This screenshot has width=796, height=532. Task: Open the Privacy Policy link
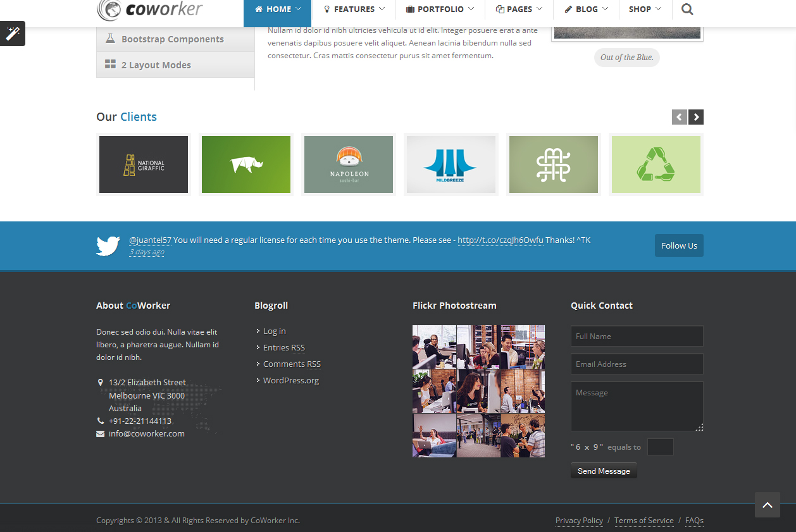pyautogui.click(x=579, y=521)
